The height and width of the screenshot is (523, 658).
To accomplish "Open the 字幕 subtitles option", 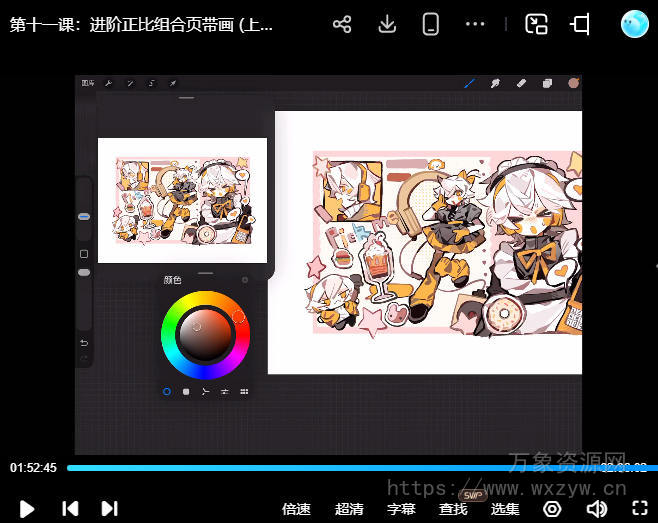I will tap(401, 509).
